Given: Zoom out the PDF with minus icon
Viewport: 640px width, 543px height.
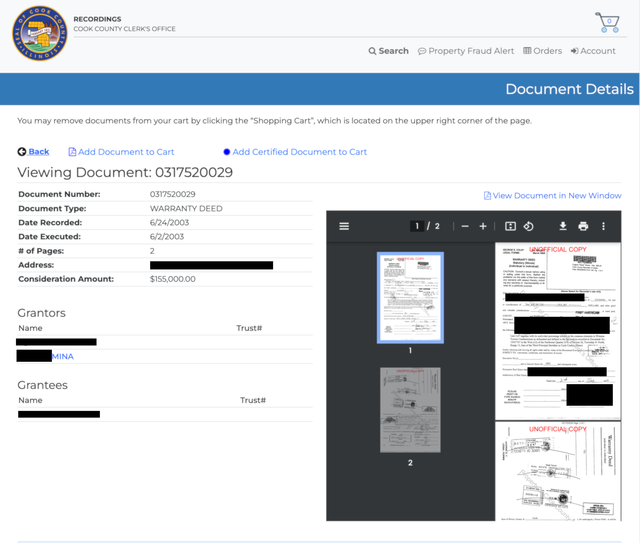Looking at the screenshot, I should tap(465, 226).
